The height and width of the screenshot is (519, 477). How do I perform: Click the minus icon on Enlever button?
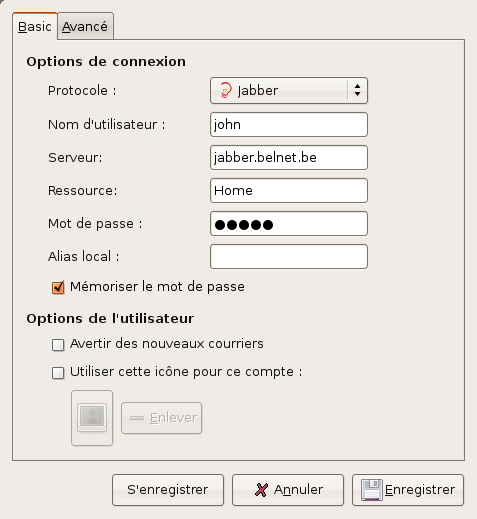(x=137, y=418)
